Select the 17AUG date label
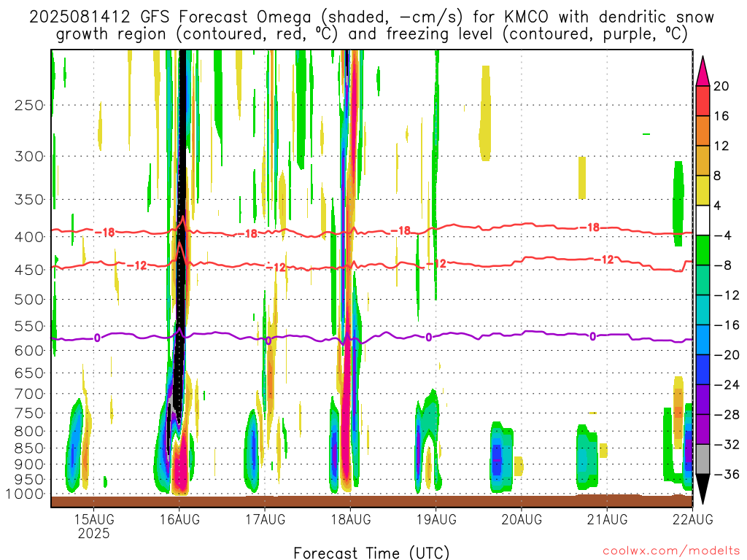Screen dimensions: 747x560 (266, 519)
